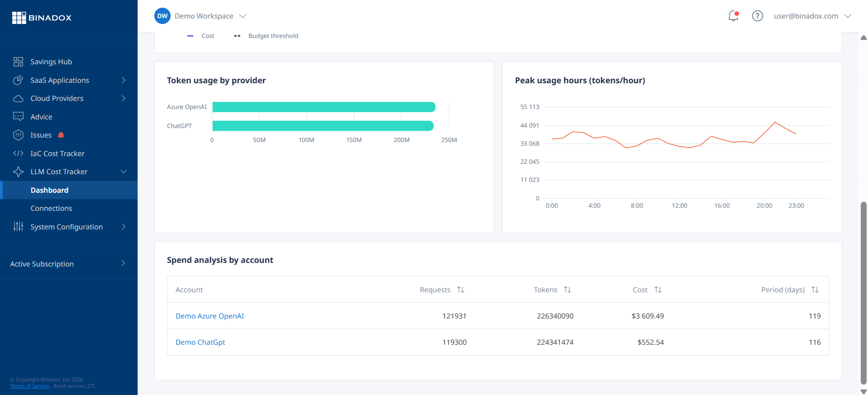Click Peak usage hours heading
The height and width of the screenshot is (395, 868).
(580, 80)
